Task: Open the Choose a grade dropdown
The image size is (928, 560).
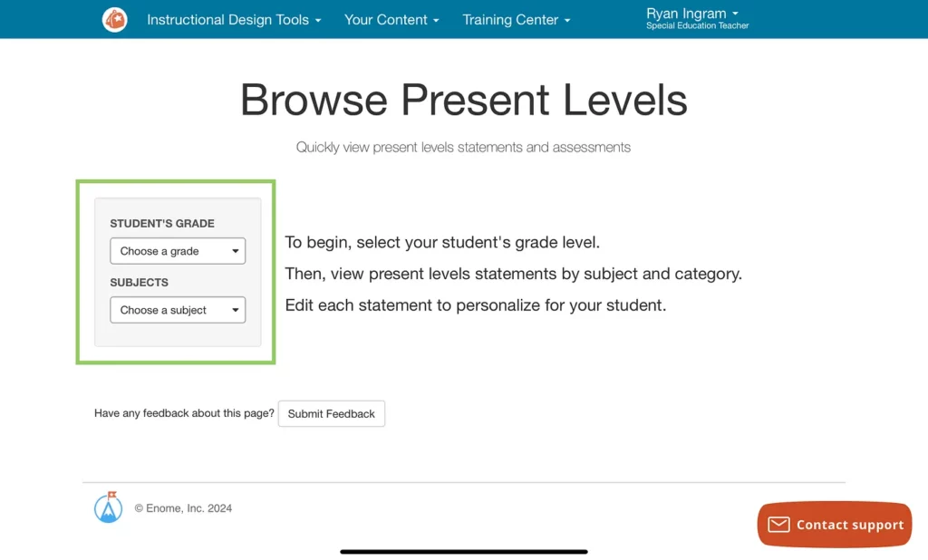Action: coord(178,251)
